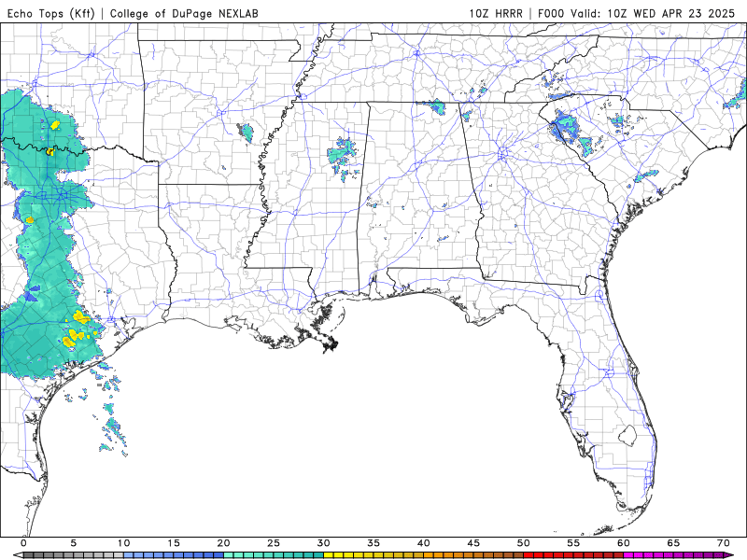Click the colorbar label "70"
This screenshot has height=560, width=747.
coord(724,543)
